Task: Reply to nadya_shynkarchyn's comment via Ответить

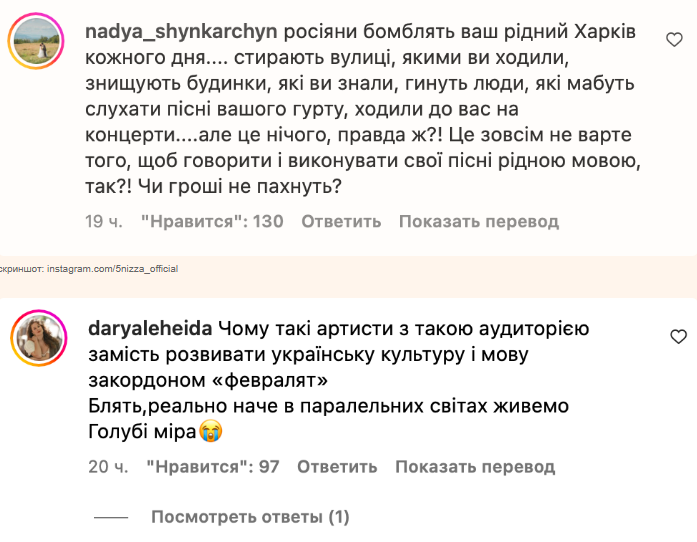Action: tap(341, 221)
